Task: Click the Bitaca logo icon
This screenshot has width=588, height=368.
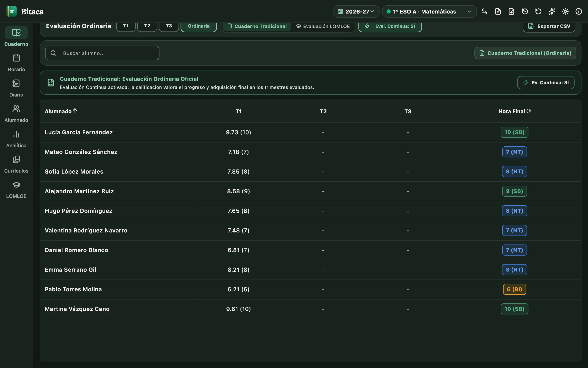Action: click(x=11, y=11)
